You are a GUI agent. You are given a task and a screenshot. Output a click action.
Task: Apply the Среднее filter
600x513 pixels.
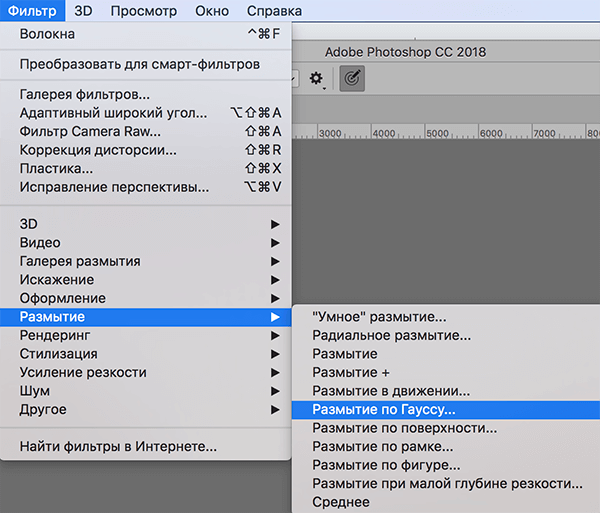click(x=446, y=502)
